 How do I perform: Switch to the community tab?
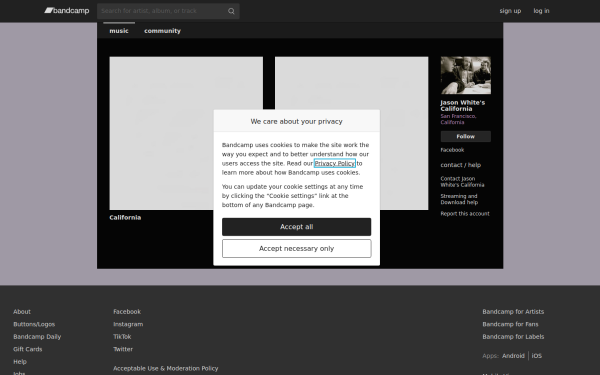coord(162,31)
